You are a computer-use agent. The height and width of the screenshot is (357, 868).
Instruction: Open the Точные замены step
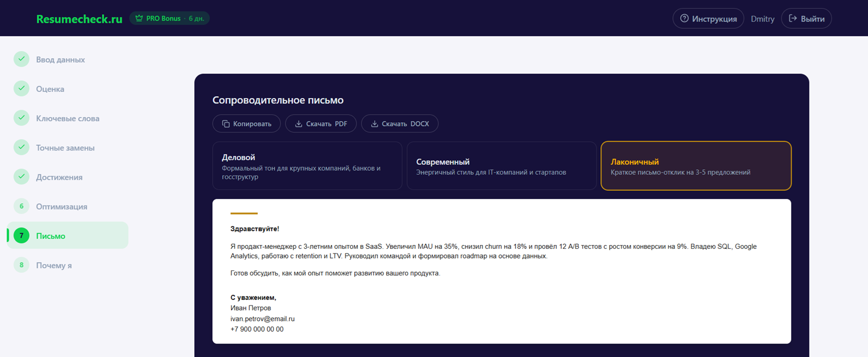(x=65, y=148)
